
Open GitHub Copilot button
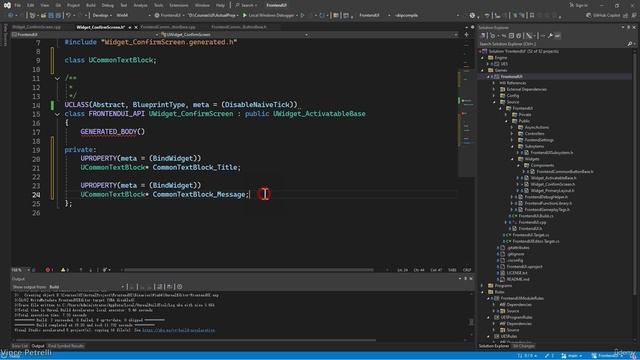click(603, 15)
